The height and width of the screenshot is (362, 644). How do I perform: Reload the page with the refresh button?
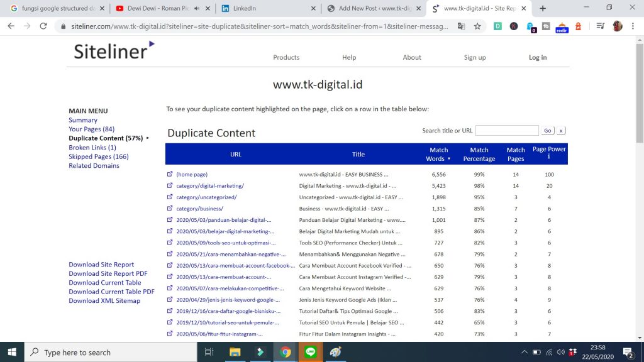[x=43, y=26]
